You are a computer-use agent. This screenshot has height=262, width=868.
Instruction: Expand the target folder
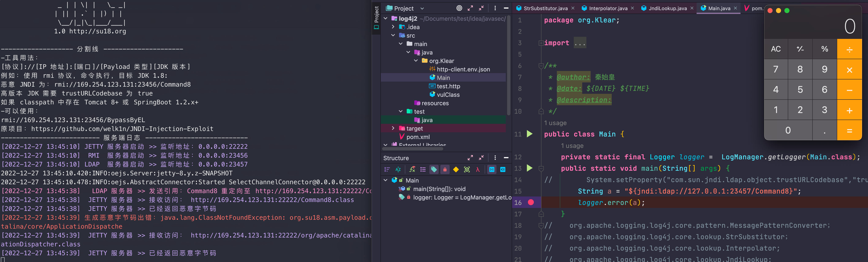click(x=393, y=128)
